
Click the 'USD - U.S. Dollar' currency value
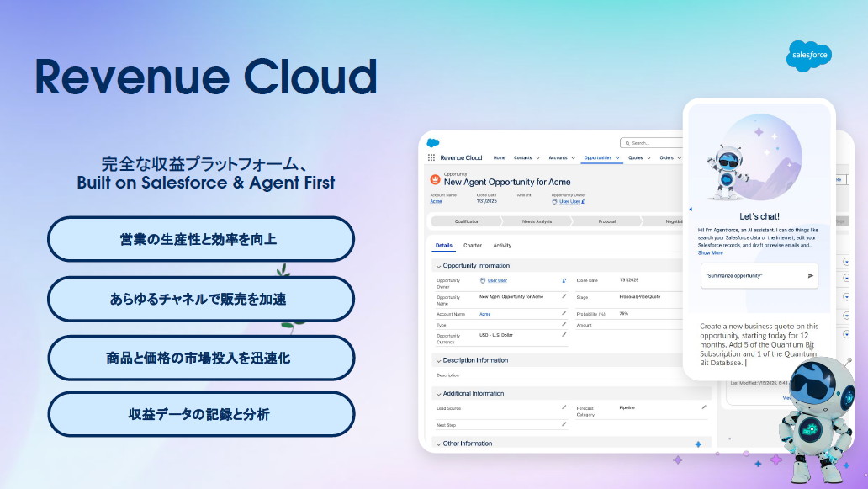[496, 335]
